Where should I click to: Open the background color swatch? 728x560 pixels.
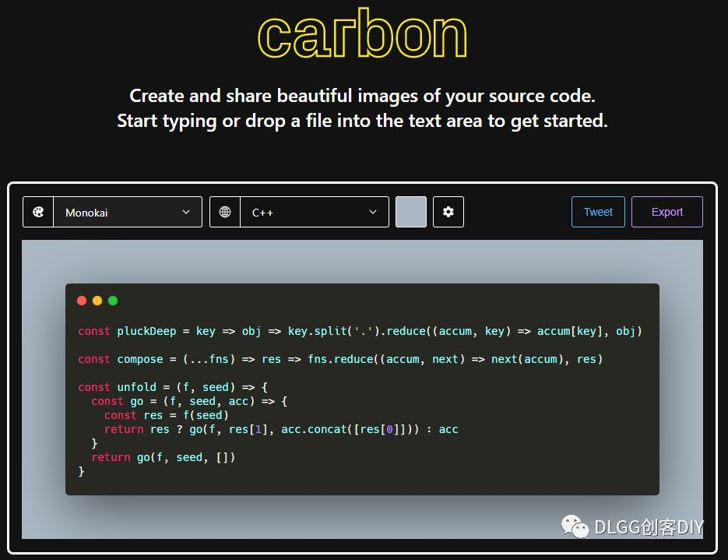[x=411, y=212]
